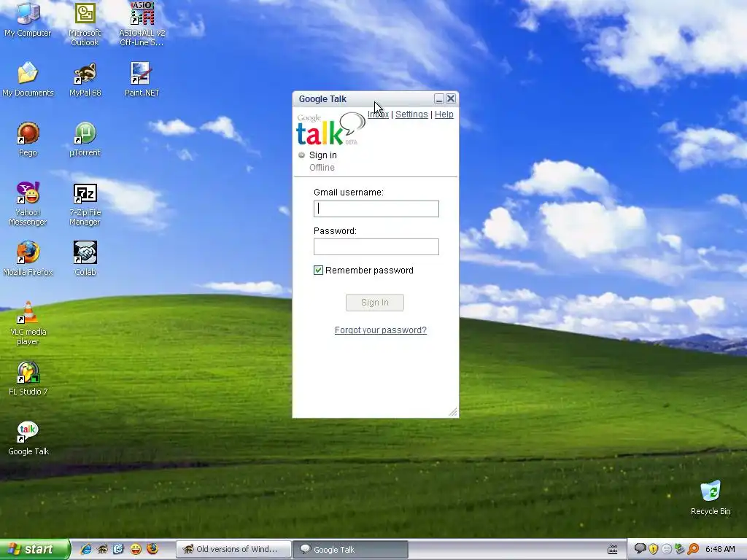Open the Inbox link in Google Talk

(x=379, y=114)
